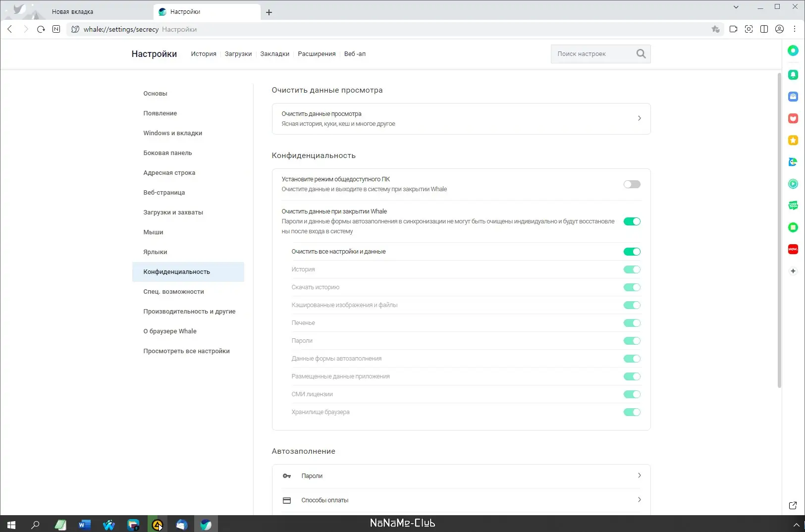The height and width of the screenshot is (532, 805).
Task: Disable clear data on Whale close toggle
Action: point(632,221)
